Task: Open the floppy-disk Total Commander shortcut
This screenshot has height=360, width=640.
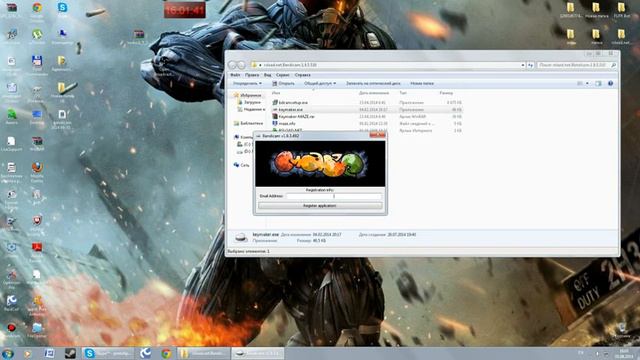Action: [37, 64]
